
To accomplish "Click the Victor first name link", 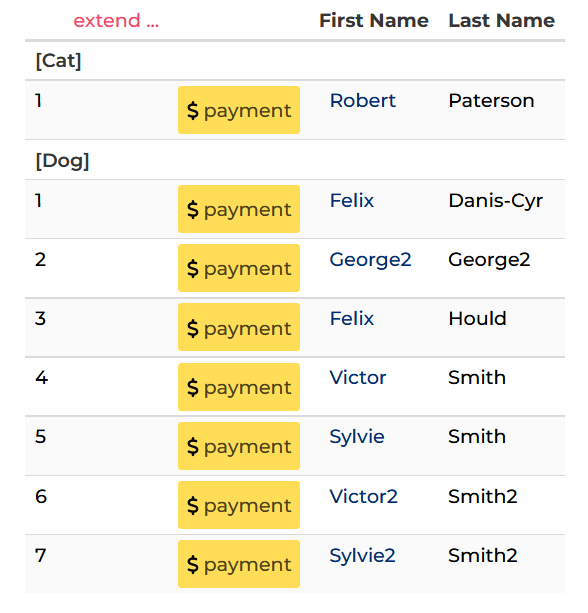I will (x=358, y=377).
